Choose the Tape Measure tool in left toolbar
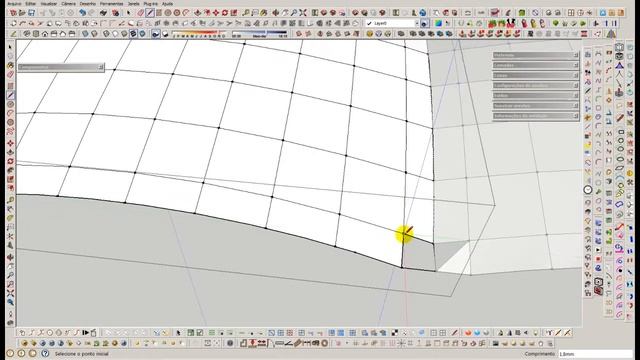The width and height of the screenshot is (640, 360). (x=11, y=200)
